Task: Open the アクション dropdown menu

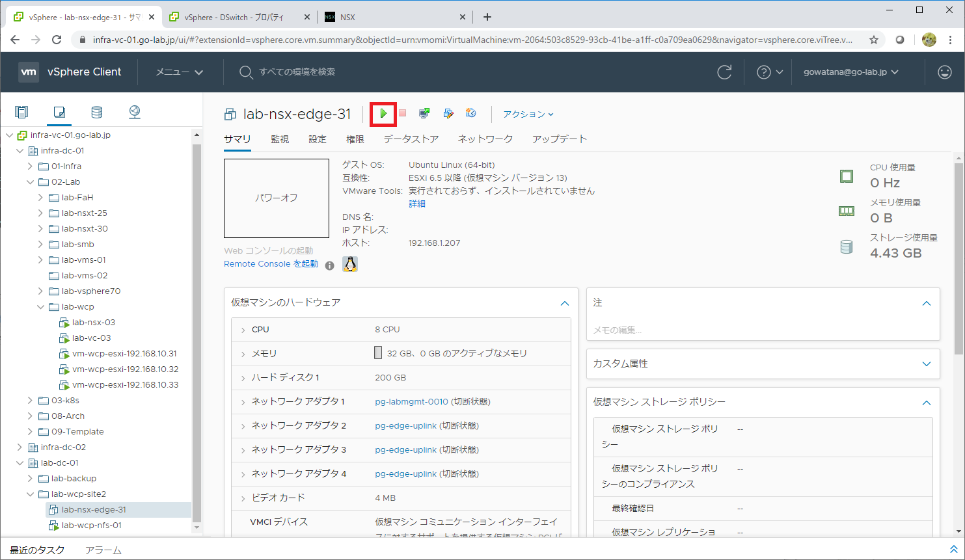Action: 528,114
